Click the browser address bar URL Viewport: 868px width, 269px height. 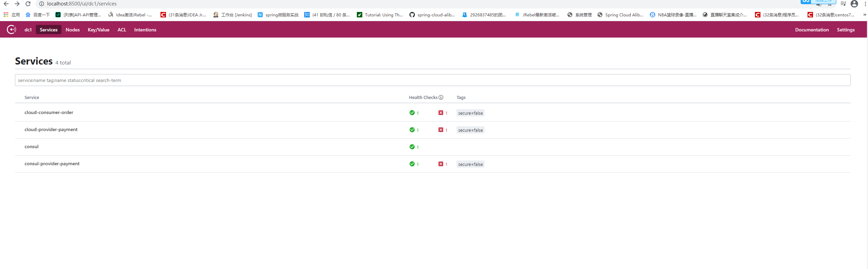[x=82, y=4]
